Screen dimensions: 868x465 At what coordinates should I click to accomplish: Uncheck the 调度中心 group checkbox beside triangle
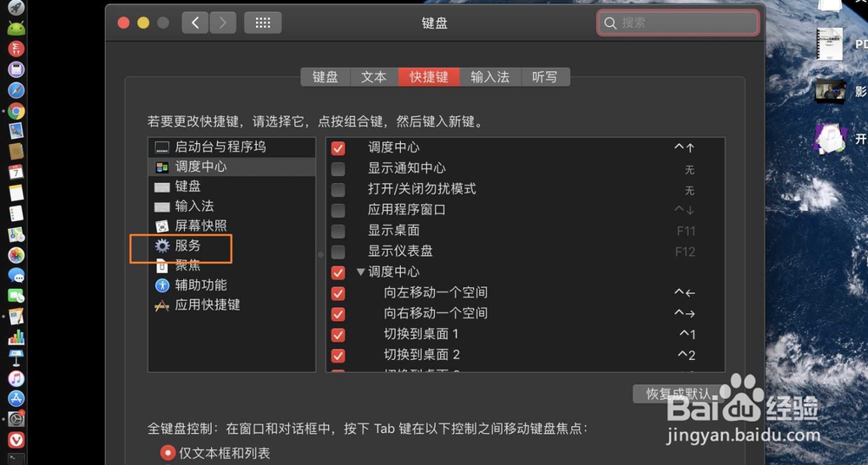(338, 272)
